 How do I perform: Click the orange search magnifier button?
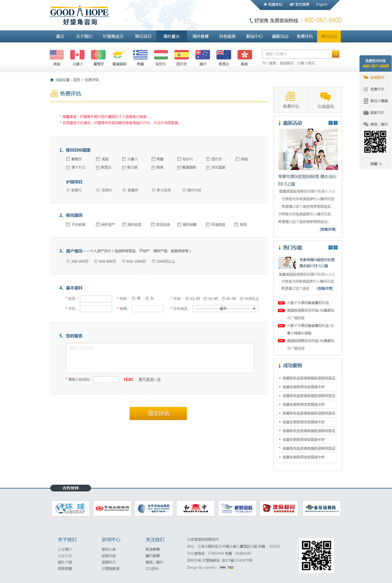[x=335, y=54]
